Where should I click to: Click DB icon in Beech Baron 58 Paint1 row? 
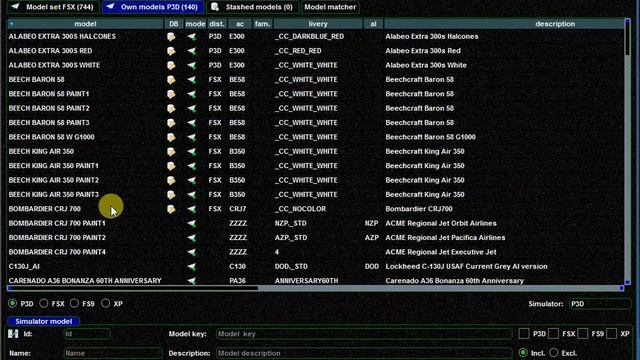click(x=171, y=94)
